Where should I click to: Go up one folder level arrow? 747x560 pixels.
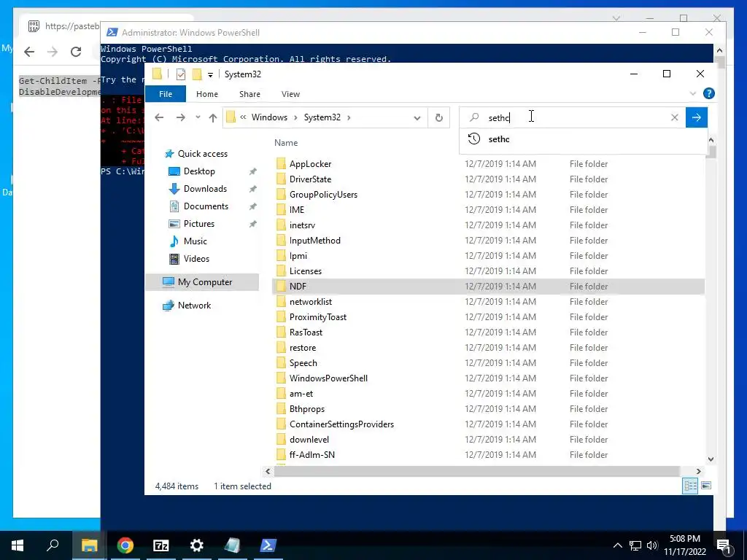[213, 117]
